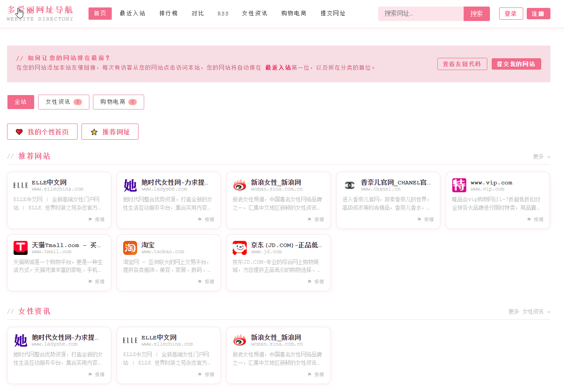
Task: Report error flag on 新浪女性 card in 推荐网站
Action: (316, 219)
